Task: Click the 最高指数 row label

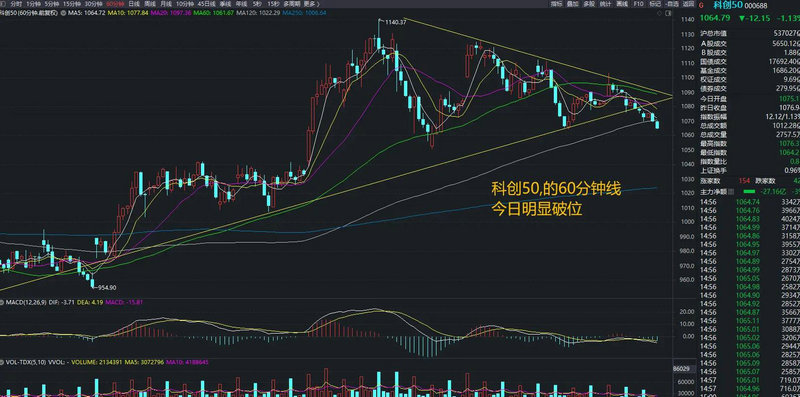Action: click(x=714, y=143)
